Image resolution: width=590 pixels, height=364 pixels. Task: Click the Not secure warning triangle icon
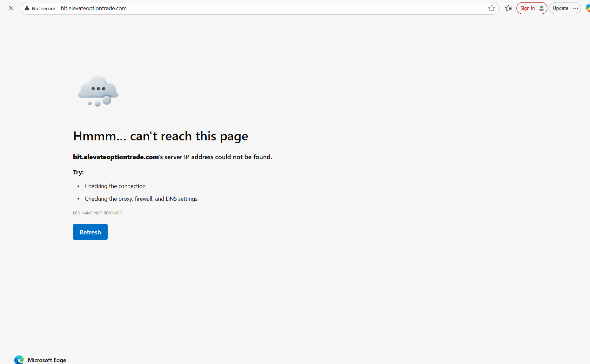pos(27,8)
